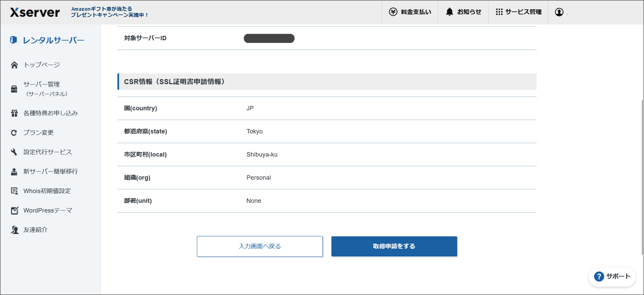
Task: Open サーバー管理 (サーバーパネル) menu item
Action: (x=45, y=89)
